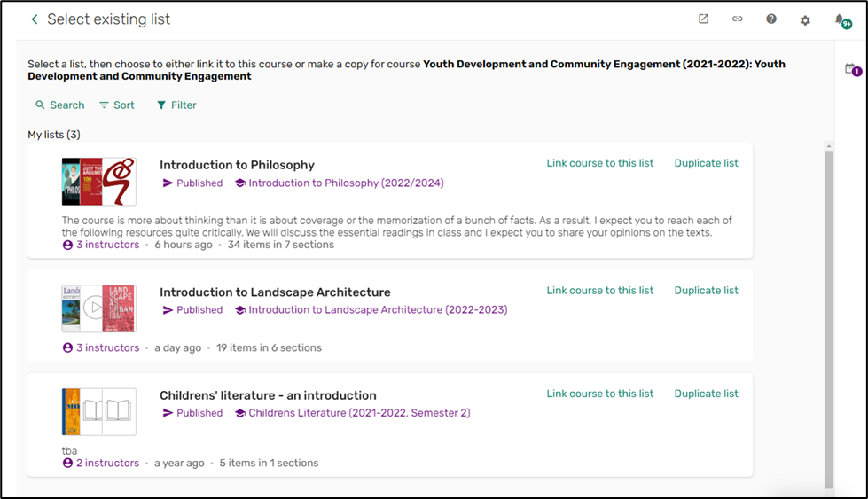
Task: Open the Introduction to Landscape Architecture list title
Action: [x=275, y=292]
